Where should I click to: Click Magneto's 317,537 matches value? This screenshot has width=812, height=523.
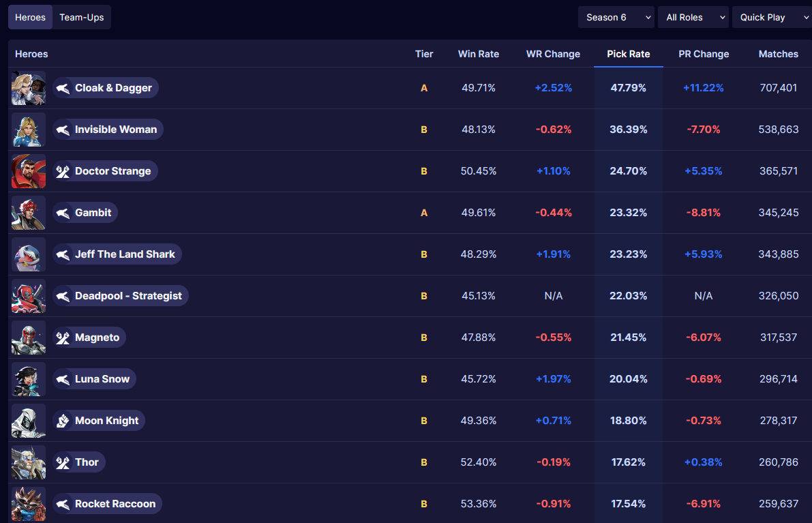(x=779, y=338)
